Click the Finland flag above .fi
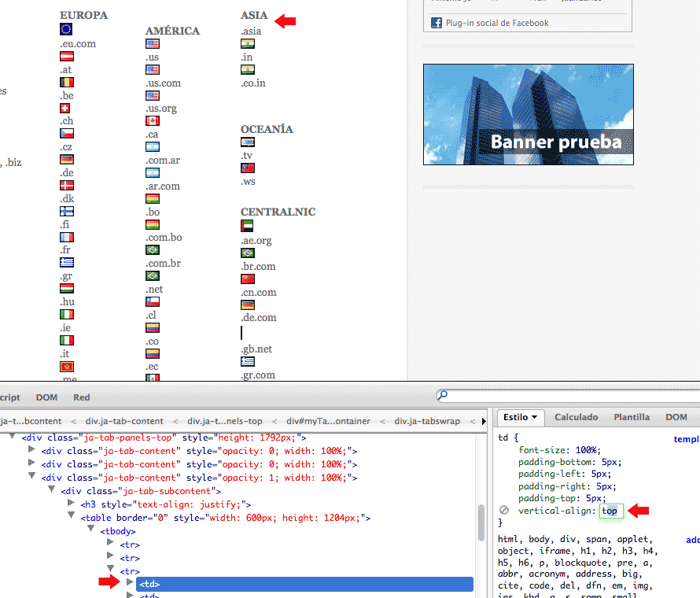Image resolution: width=700 pixels, height=598 pixels. 67,211
